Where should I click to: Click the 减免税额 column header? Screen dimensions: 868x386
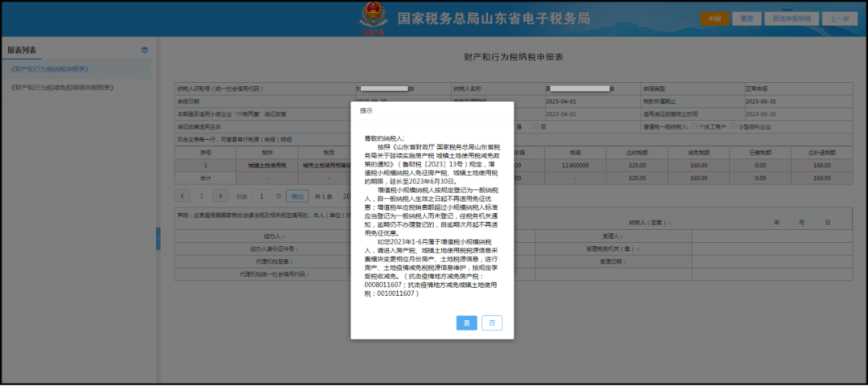(x=698, y=152)
